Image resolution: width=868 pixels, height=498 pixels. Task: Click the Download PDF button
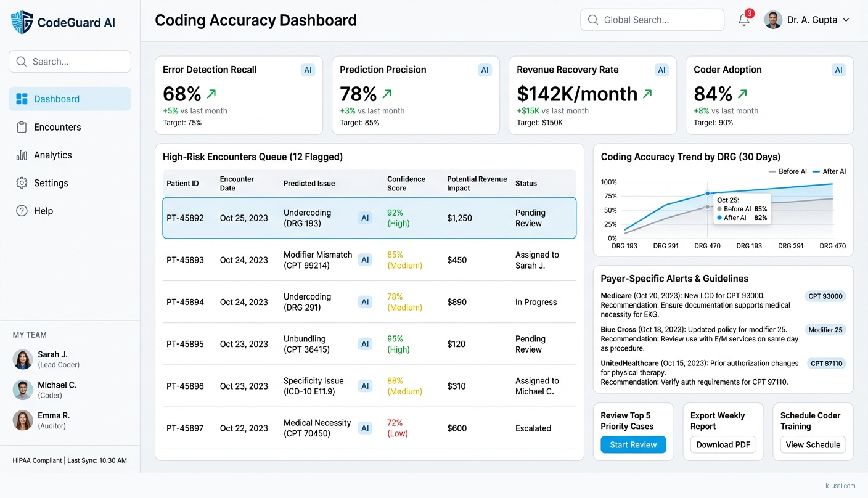click(x=723, y=444)
